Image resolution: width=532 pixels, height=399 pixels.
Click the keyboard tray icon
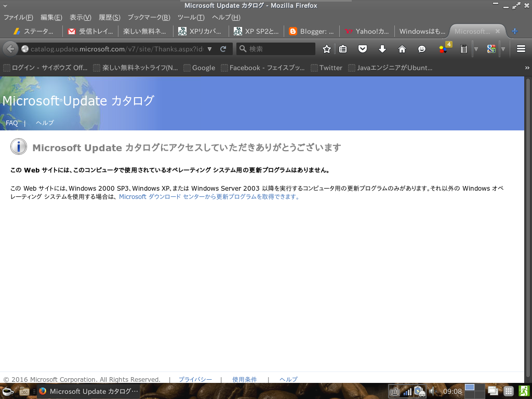(394, 392)
